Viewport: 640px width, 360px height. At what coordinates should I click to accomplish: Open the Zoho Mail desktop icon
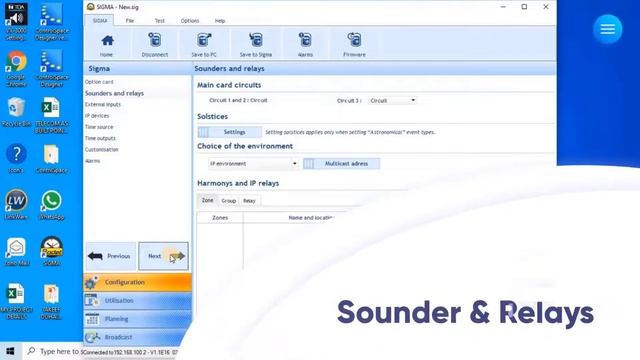16,252
